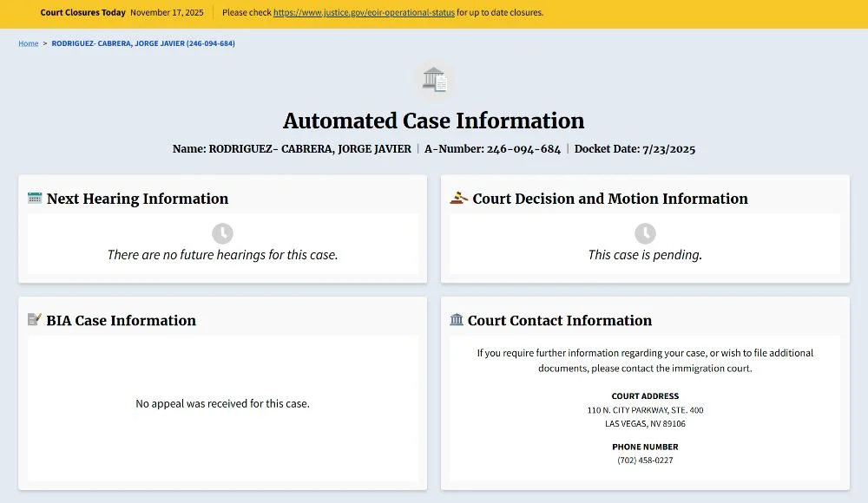Click the building icon beside Court Contact Information

[457, 320]
